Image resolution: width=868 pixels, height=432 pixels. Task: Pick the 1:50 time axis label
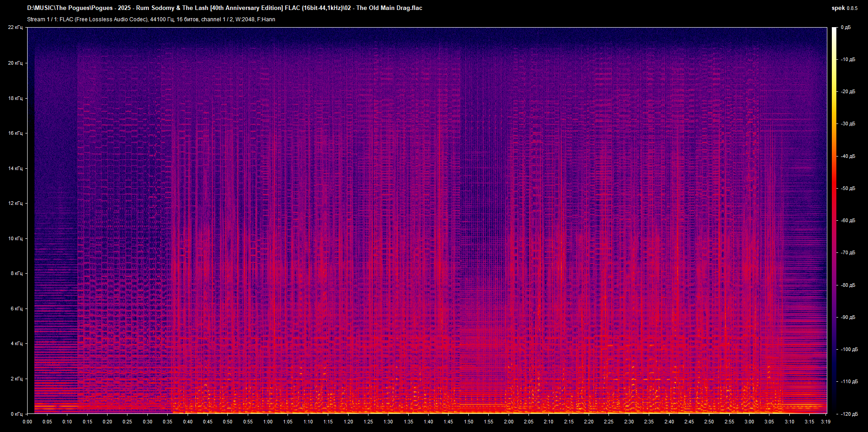coord(468,422)
